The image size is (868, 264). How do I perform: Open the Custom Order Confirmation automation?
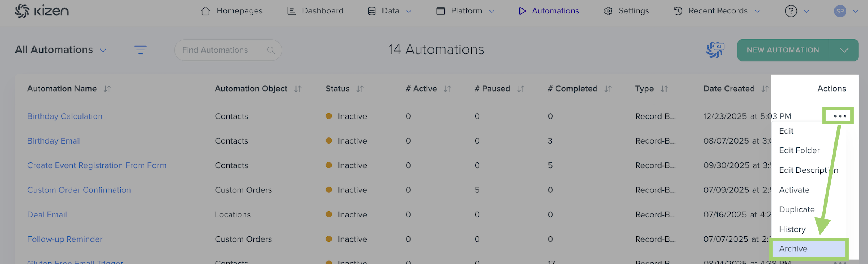pyautogui.click(x=79, y=190)
